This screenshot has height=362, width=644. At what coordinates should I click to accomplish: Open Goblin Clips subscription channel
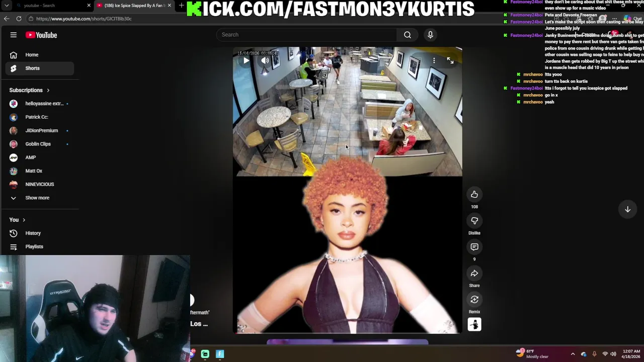(40, 144)
